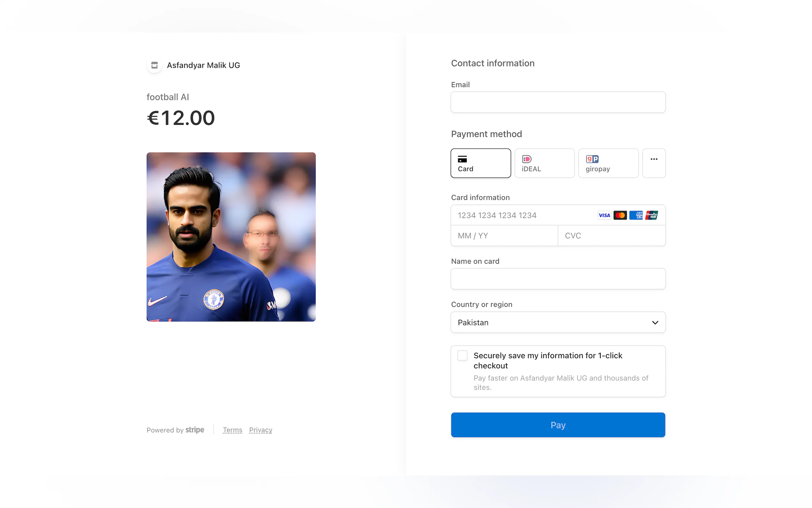Select the Card payment method tab

pyautogui.click(x=480, y=163)
